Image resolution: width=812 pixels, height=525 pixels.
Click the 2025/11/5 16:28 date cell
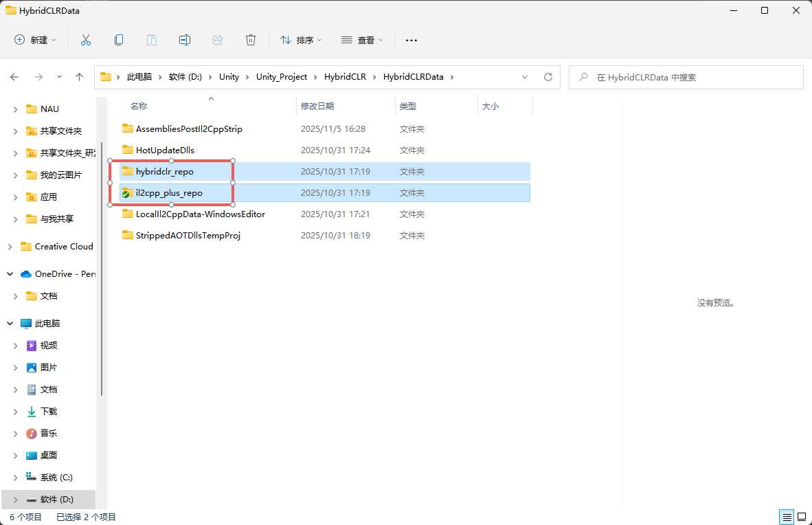(x=333, y=129)
